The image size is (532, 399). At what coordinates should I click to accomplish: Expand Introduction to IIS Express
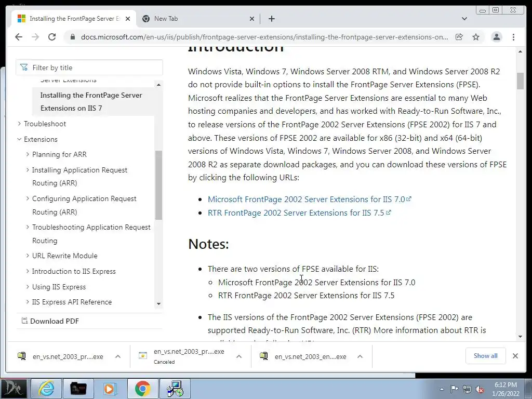[x=28, y=271]
